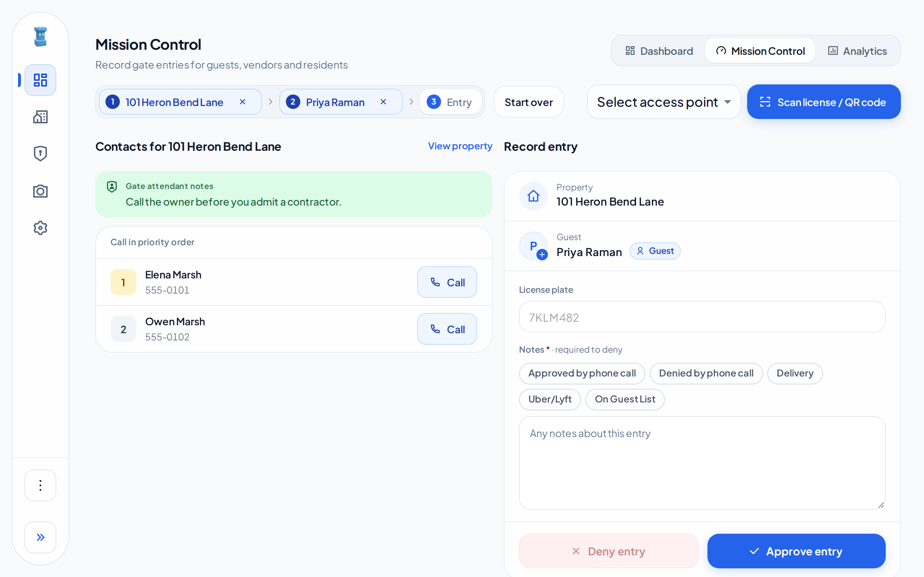Open the Select access point dropdown

664,102
